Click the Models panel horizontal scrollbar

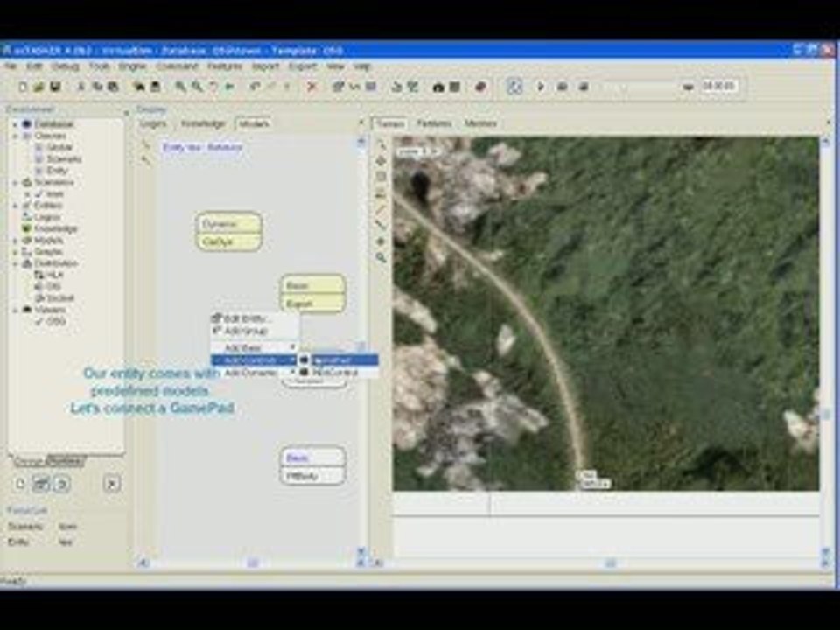pyautogui.click(x=252, y=563)
